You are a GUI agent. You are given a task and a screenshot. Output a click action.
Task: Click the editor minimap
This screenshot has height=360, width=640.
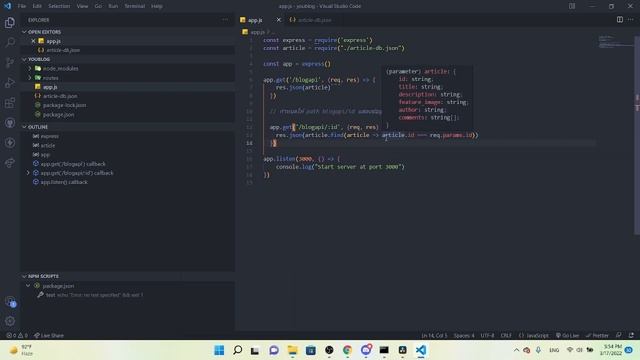[615, 41]
